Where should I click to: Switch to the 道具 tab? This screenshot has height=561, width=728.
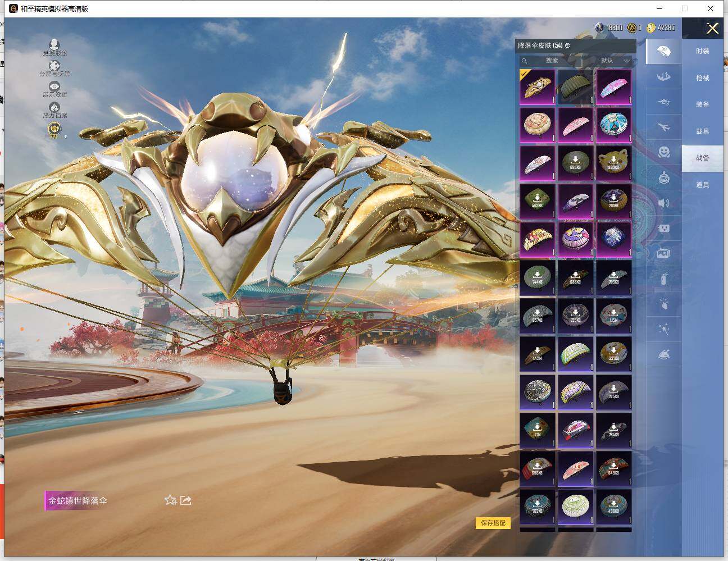tap(702, 185)
